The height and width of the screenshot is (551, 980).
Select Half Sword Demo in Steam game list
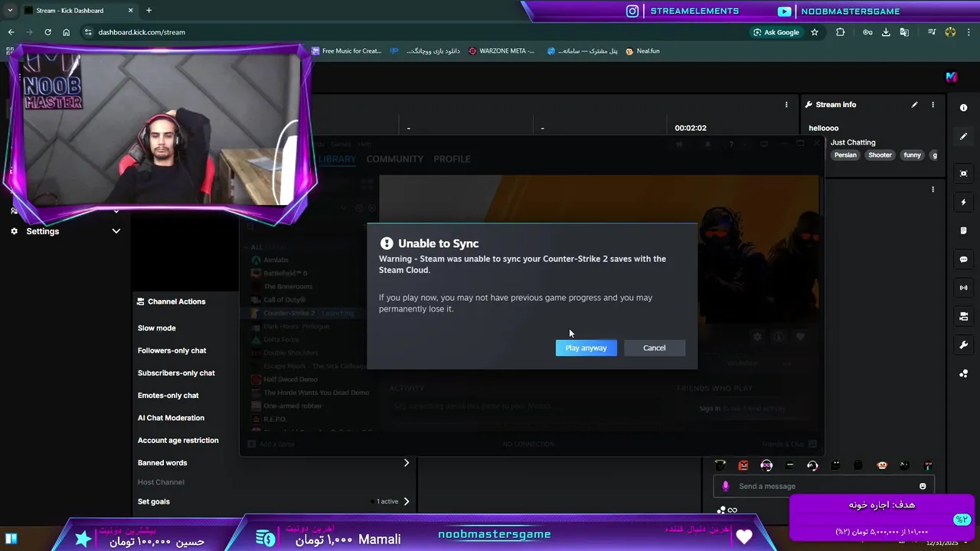pos(290,380)
